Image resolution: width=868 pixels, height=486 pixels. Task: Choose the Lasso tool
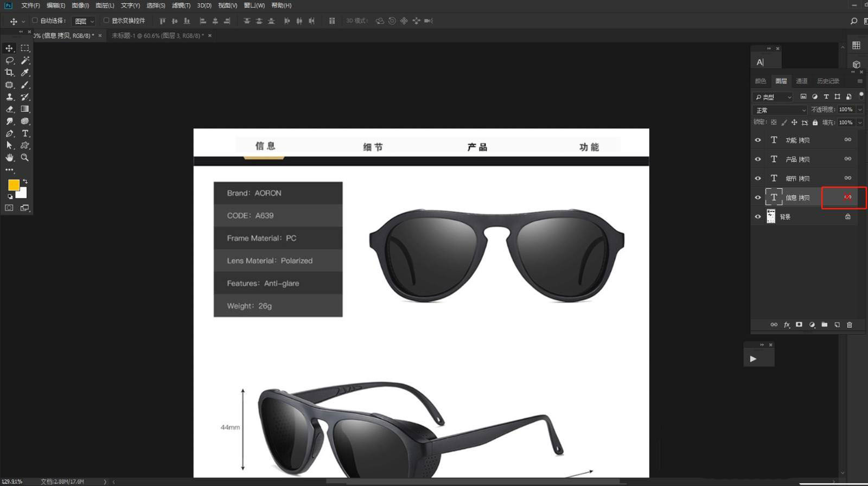coord(9,61)
